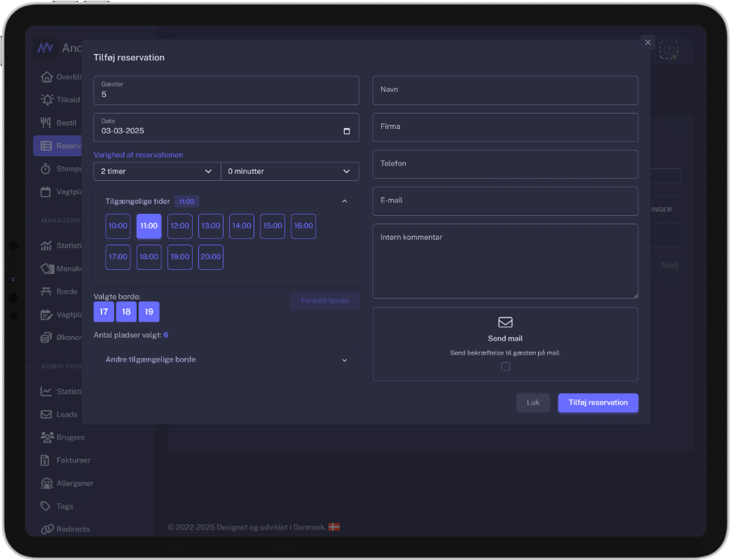Click the Tags icon in the sidebar

click(x=46, y=506)
